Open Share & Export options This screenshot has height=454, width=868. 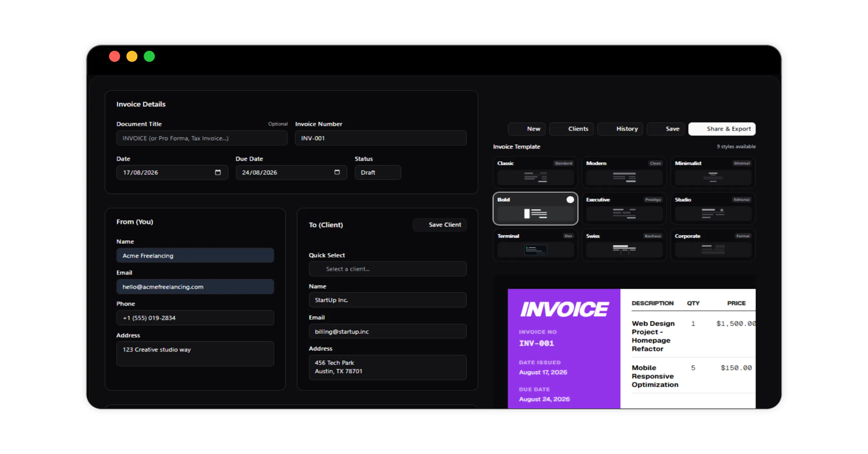(722, 129)
